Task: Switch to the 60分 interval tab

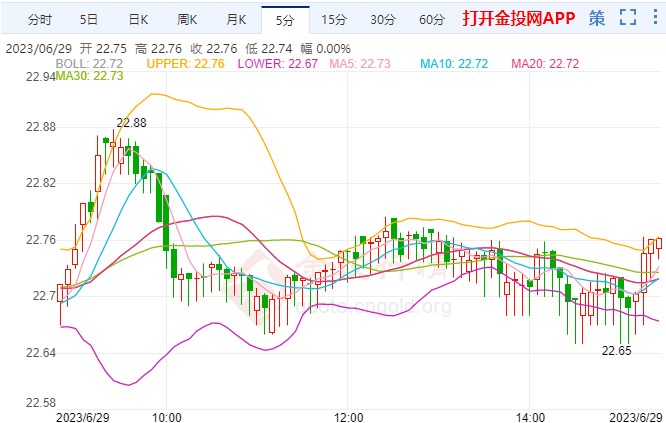Action: pos(432,20)
